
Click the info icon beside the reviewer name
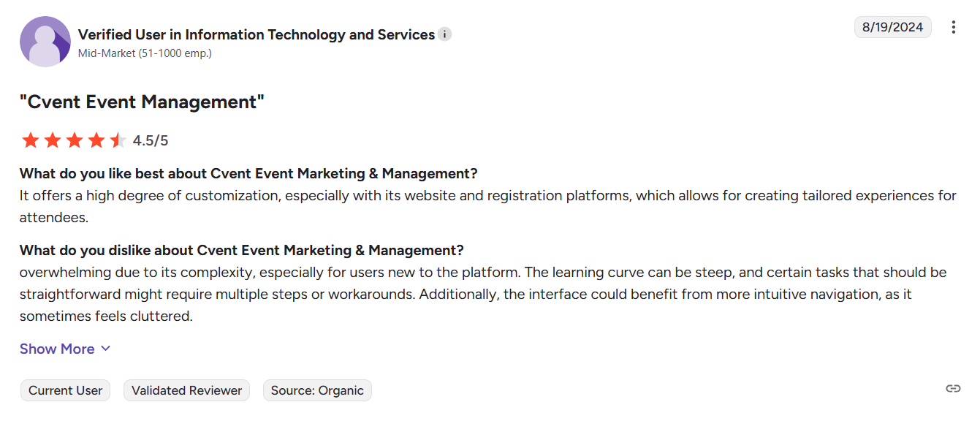445,34
